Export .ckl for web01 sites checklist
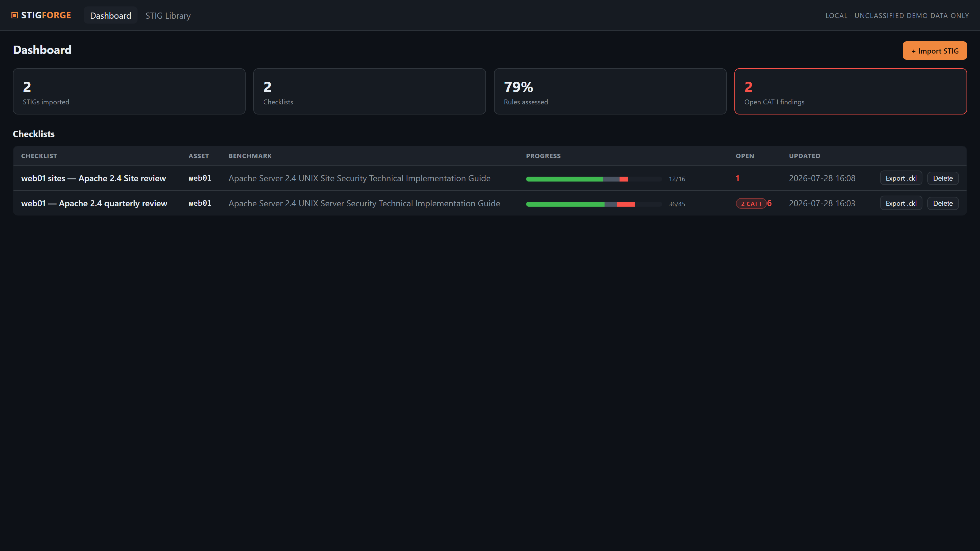The width and height of the screenshot is (980, 551). tap(901, 178)
